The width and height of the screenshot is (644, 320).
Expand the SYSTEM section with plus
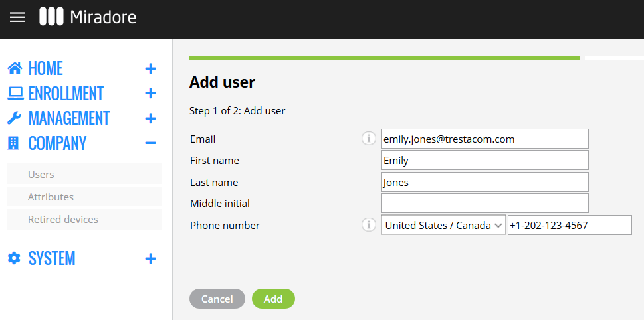tap(150, 258)
